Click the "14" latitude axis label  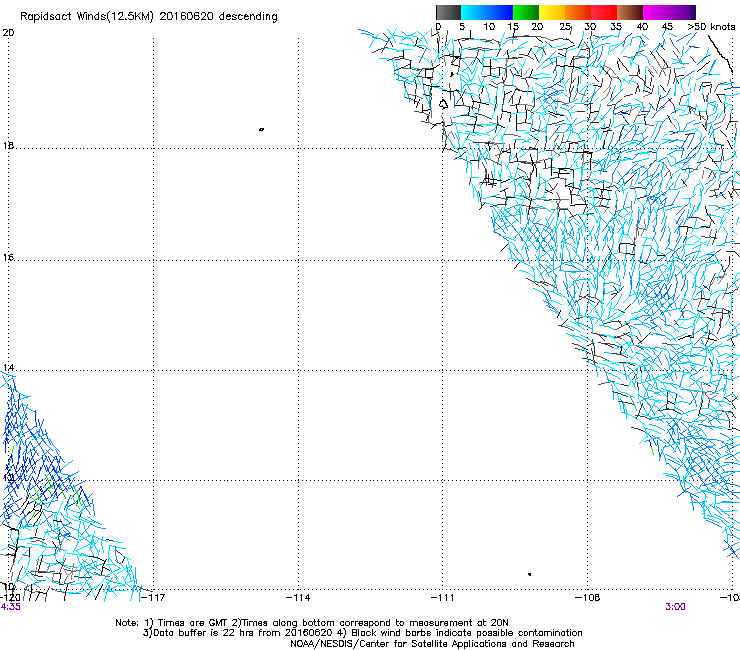point(8,368)
